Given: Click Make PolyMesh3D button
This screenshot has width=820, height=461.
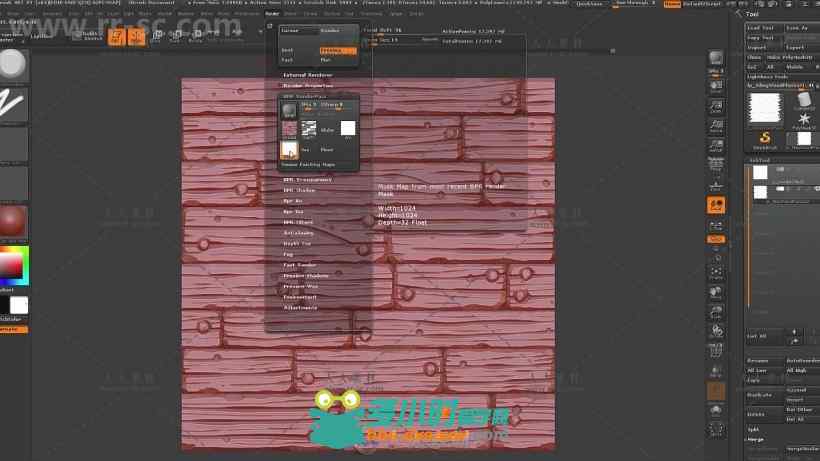Looking at the screenshot, I should [793, 57].
